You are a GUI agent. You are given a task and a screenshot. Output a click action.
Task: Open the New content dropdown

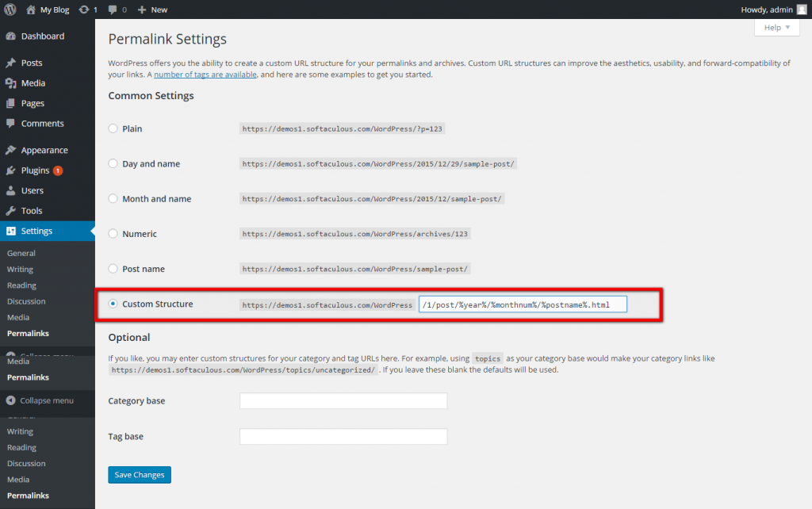point(152,10)
